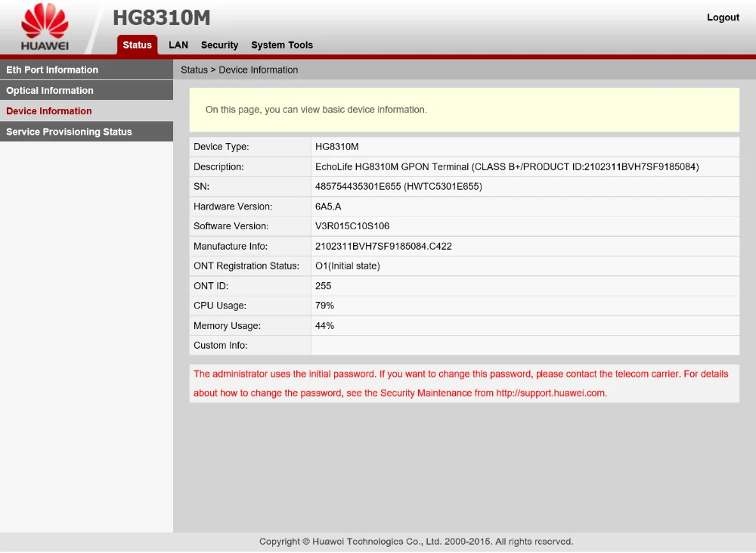Click the CPU Usage value 79%
Viewport: 756px width, 553px height.
click(x=324, y=306)
